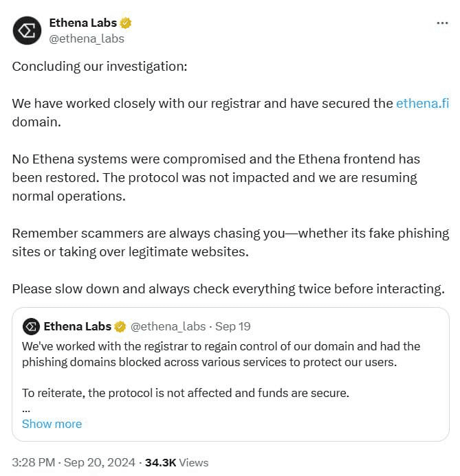
Task: Open the quoted tweet's Sep 19 date link
Action: point(232,327)
